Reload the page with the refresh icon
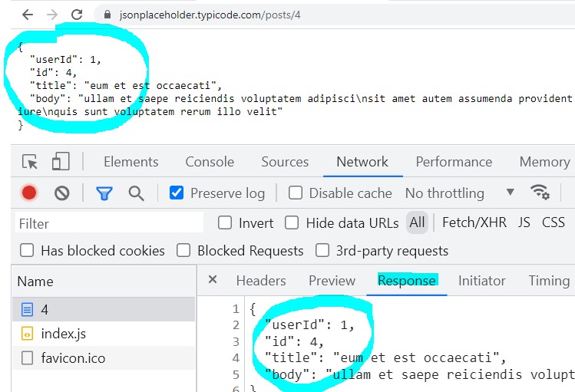Screen dimensions: 575x392 pos(77,15)
